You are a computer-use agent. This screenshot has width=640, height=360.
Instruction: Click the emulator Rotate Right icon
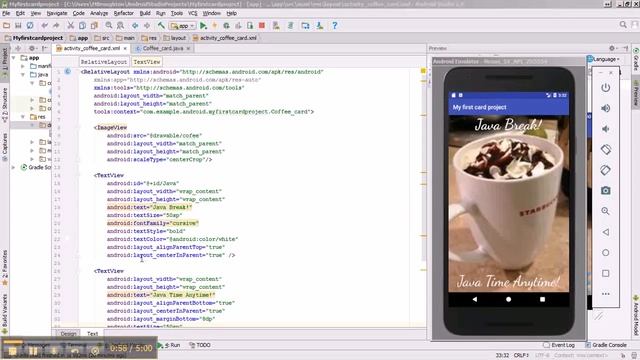pos(606,170)
